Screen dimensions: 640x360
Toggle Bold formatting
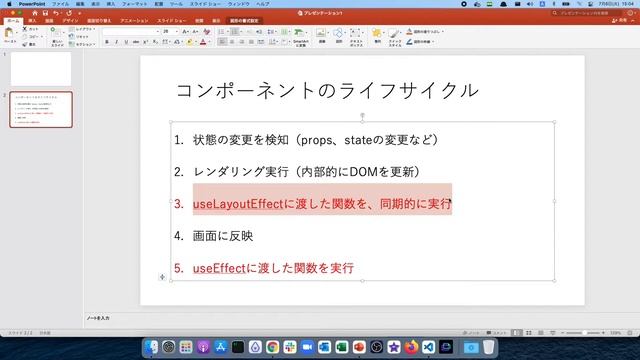pos(107,42)
